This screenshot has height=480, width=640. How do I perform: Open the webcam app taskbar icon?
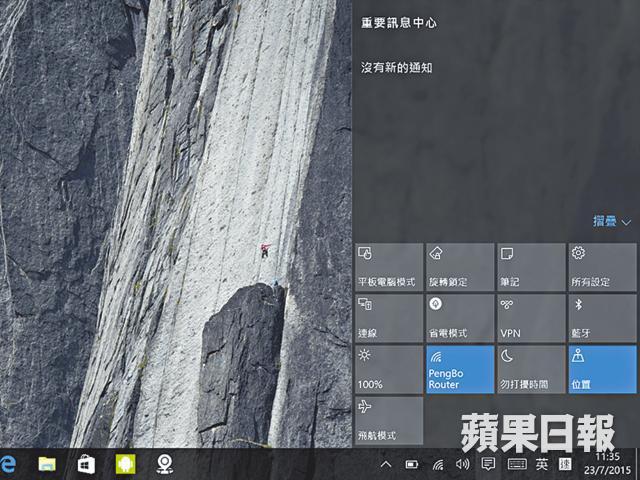pyautogui.click(x=165, y=464)
